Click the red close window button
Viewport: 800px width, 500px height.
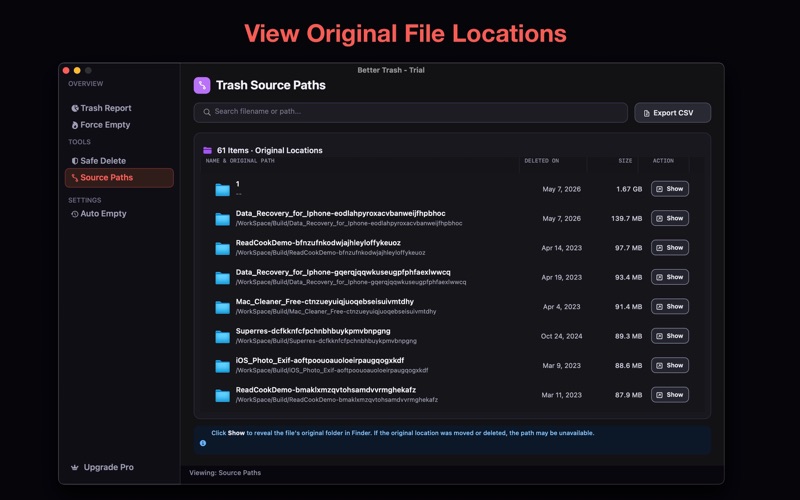66,70
